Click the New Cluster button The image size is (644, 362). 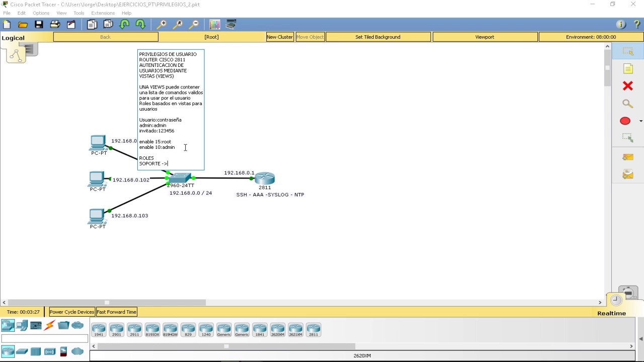(x=280, y=37)
